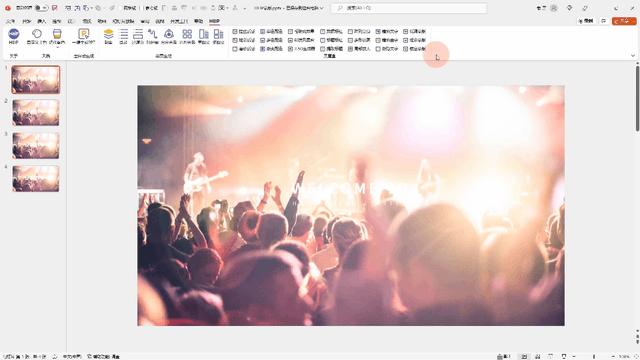Click the zigzag path ribbon icon
Viewport: 640px width, 360px height.
[x=153, y=34]
